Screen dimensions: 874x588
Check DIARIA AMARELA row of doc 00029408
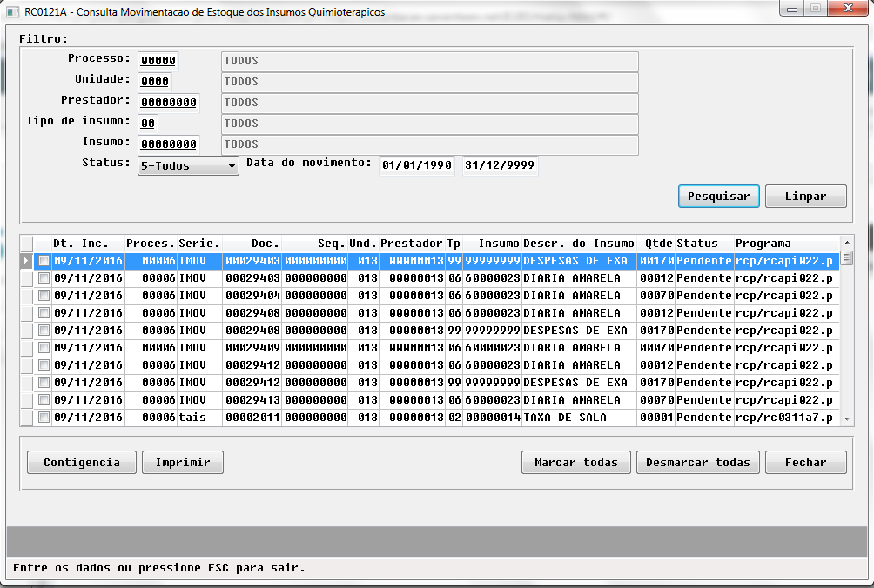tap(44, 313)
